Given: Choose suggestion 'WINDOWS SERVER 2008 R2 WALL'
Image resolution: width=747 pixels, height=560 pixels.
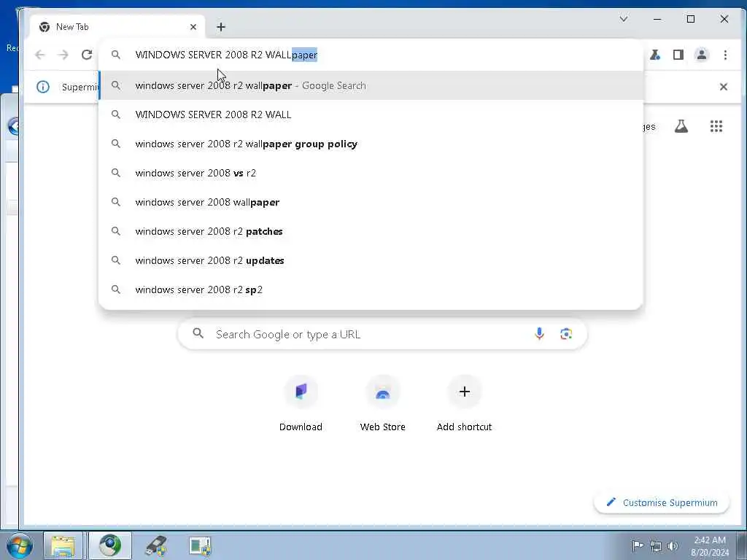Looking at the screenshot, I should point(371,114).
